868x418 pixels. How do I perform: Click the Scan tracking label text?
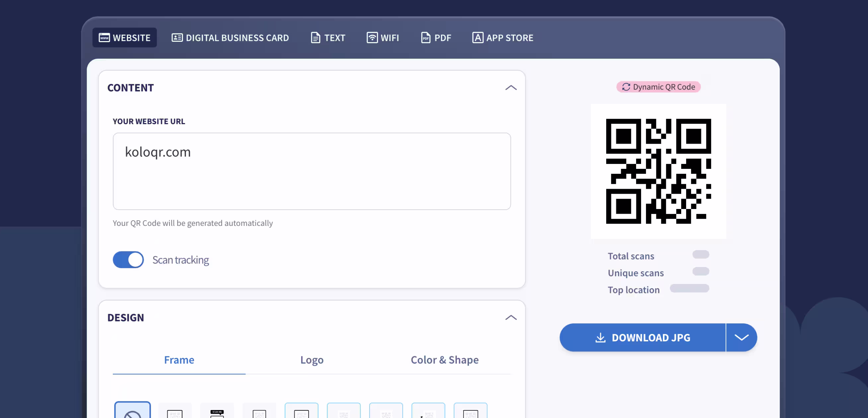click(x=181, y=260)
